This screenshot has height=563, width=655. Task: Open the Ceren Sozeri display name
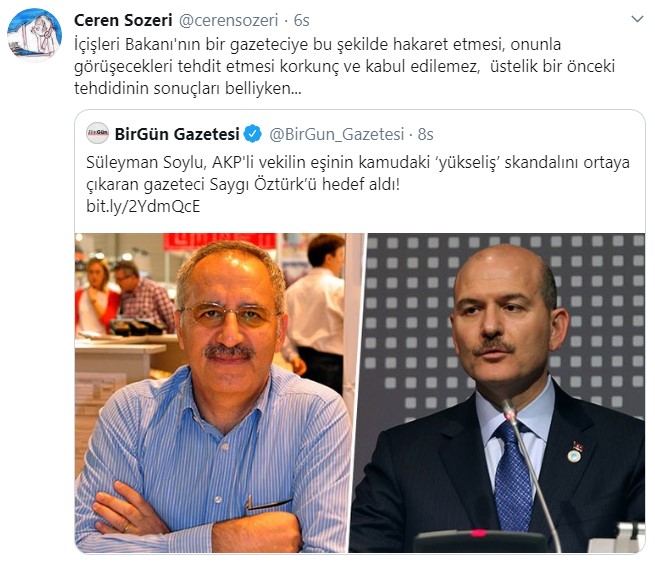click(123, 20)
